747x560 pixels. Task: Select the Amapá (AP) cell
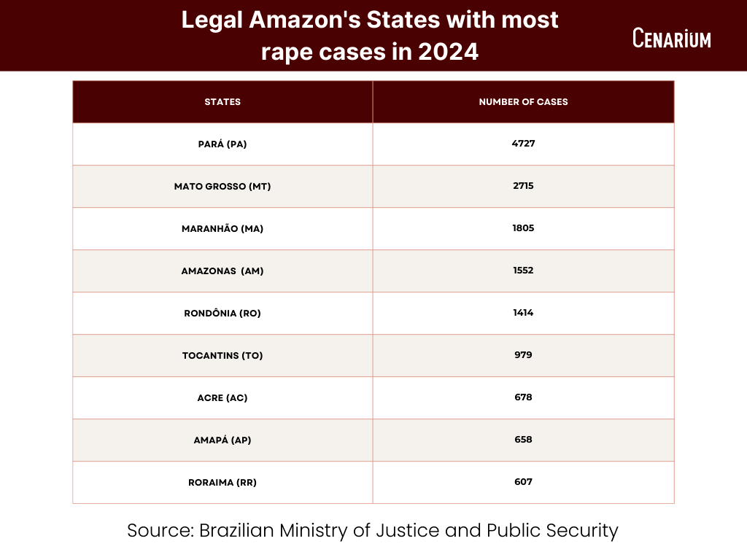pyautogui.click(x=222, y=440)
